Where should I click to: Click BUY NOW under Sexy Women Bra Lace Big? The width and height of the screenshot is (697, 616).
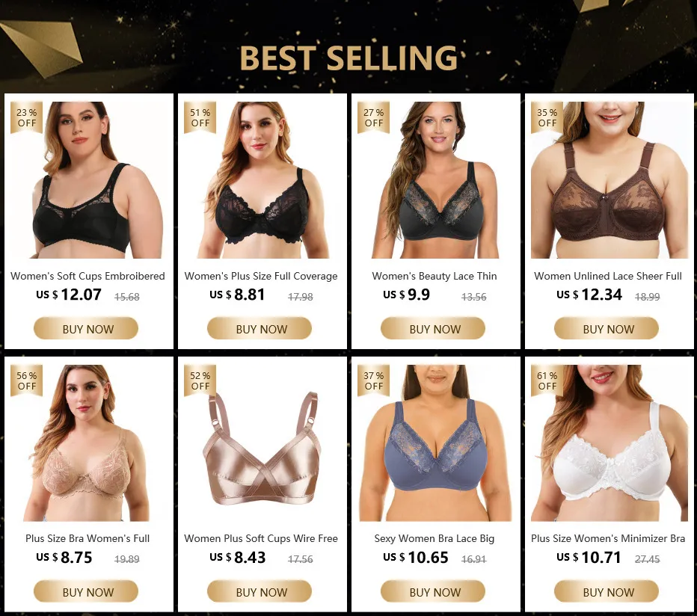click(x=433, y=591)
